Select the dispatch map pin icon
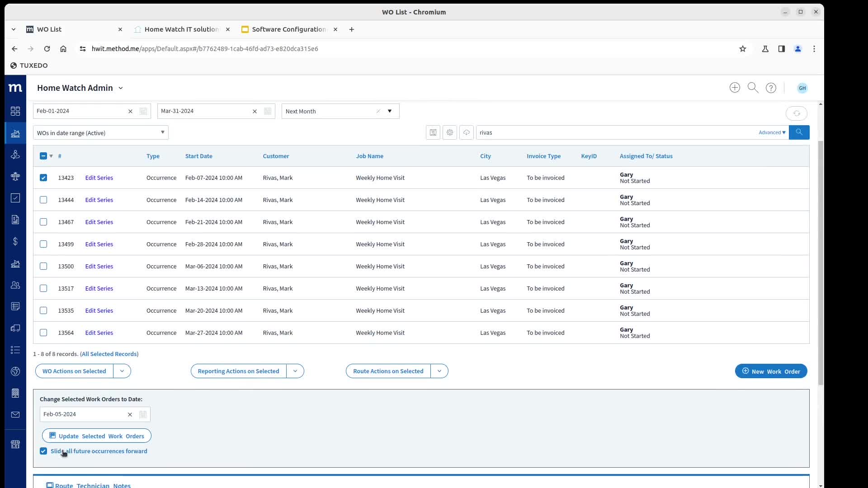The image size is (868, 488). (x=15, y=155)
